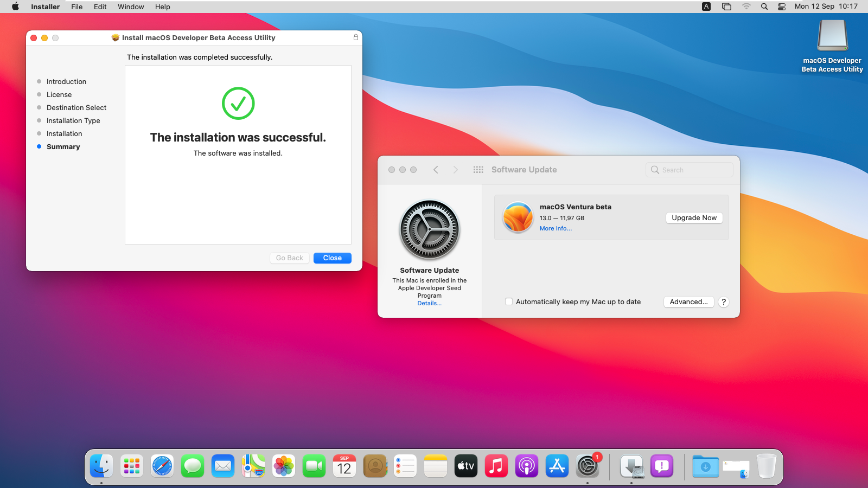Click lock icon in Installer title bar

click(x=356, y=37)
